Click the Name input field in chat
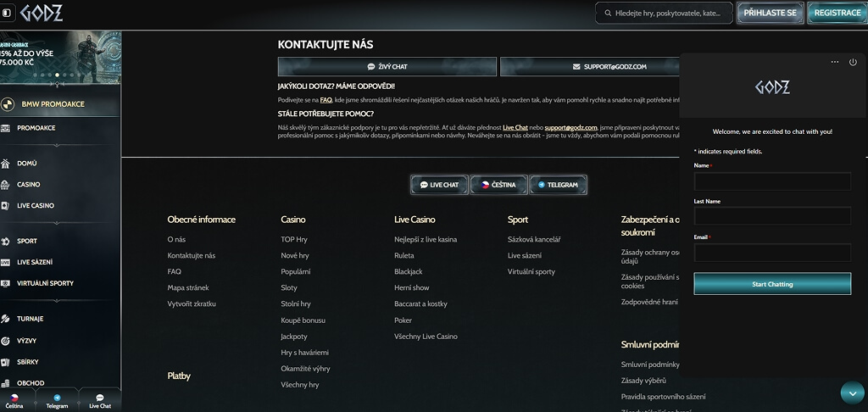This screenshot has width=868, height=412. (772, 181)
